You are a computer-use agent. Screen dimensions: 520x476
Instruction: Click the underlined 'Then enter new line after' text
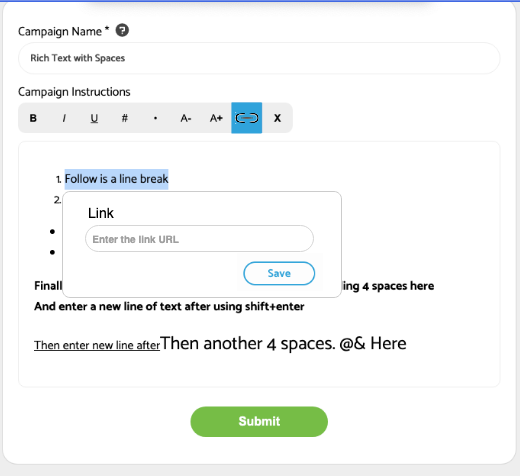(x=97, y=345)
